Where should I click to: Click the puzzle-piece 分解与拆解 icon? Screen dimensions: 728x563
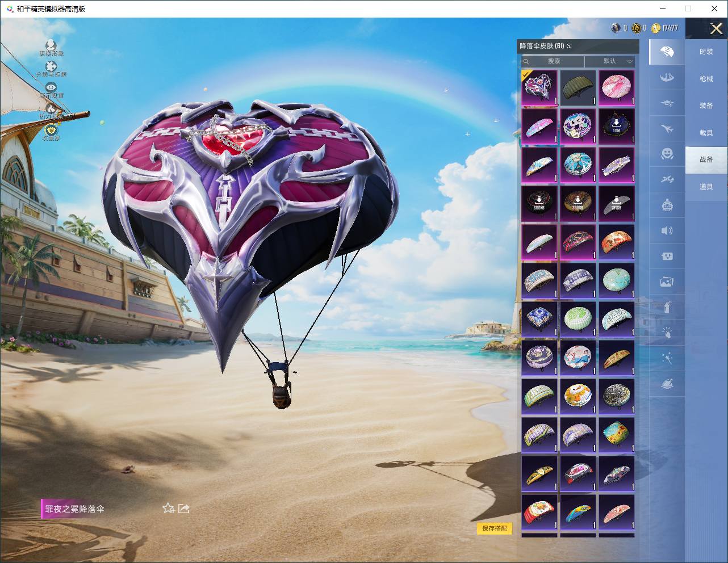coord(51,67)
